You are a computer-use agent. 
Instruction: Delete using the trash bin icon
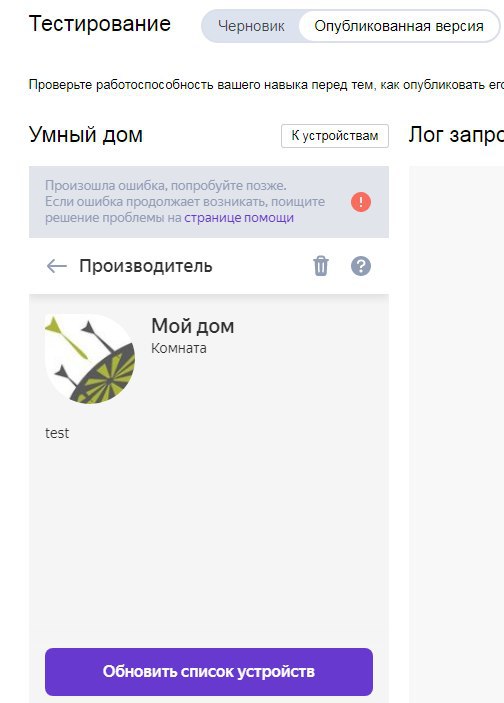pyautogui.click(x=321, y=266)
